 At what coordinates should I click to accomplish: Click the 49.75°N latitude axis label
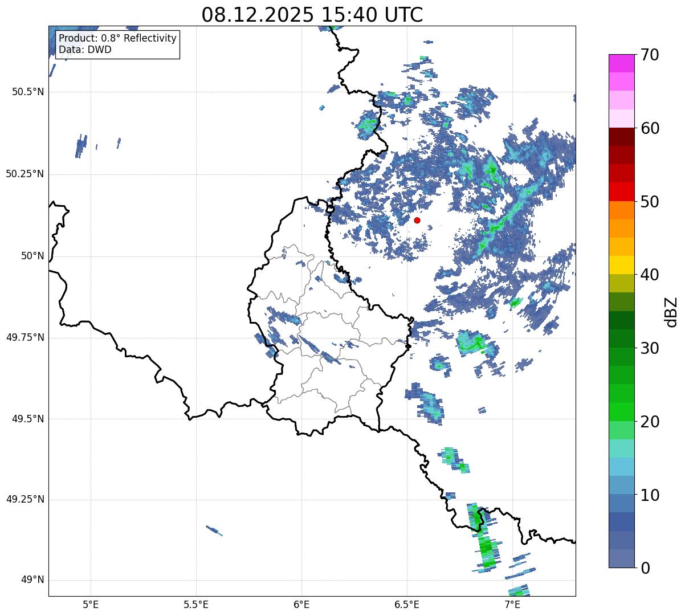click(x=25, y=337)
